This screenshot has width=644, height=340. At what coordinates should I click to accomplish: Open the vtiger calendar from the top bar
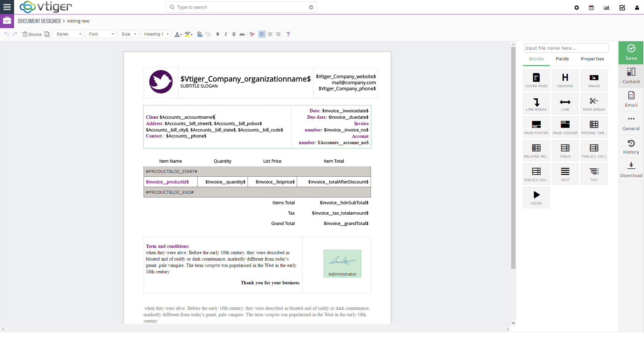coord(591,7)
